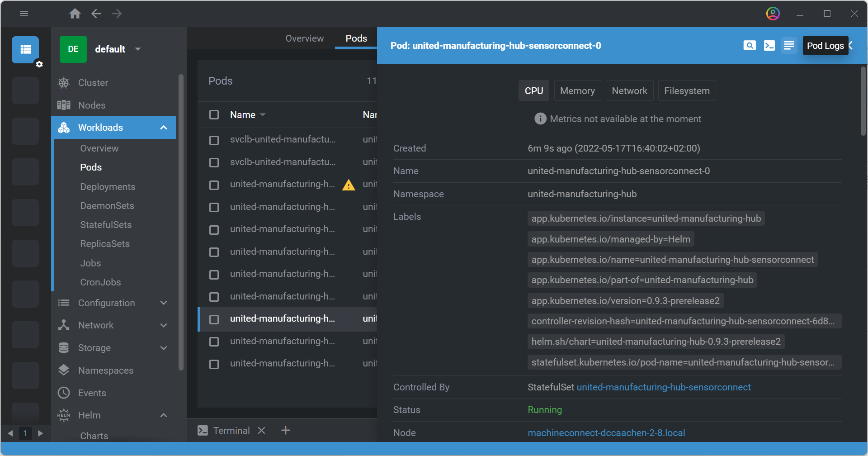Check the highlighted selected pod row checkbox

coord(214,319)
